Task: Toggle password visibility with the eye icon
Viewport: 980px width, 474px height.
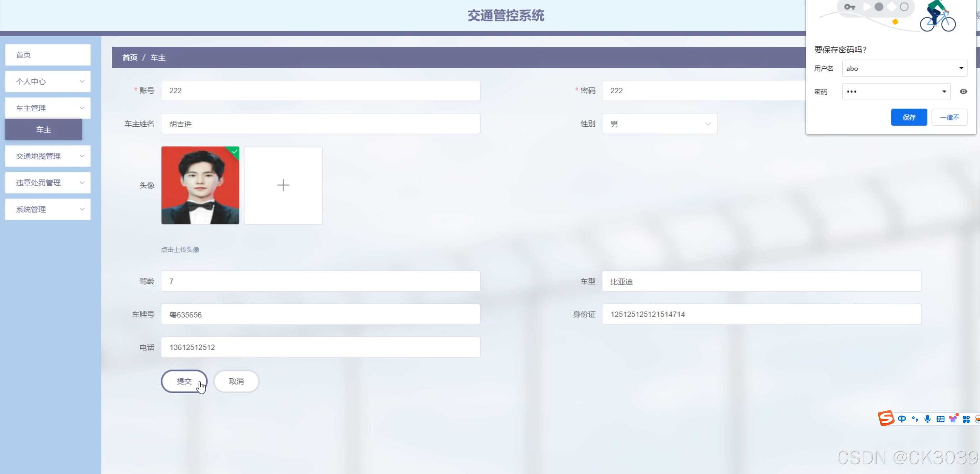Action: (963, 91)
